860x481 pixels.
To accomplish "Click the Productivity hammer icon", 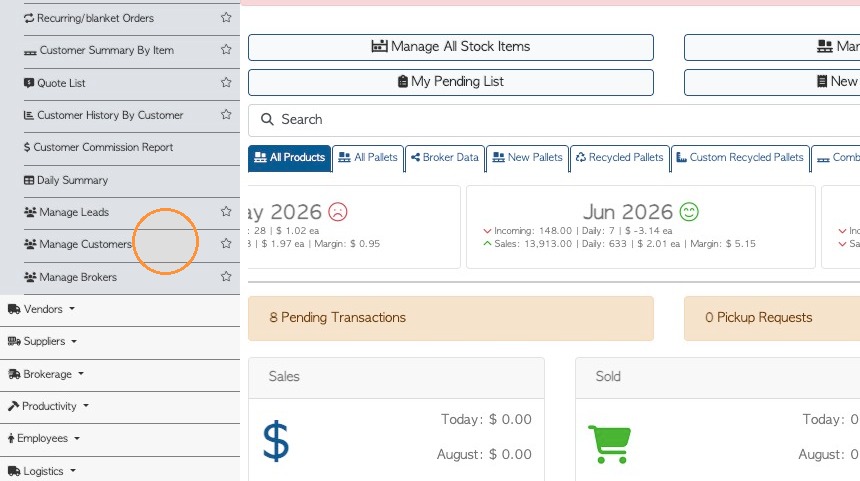I will pyautogui.click(x=14, y=406).
